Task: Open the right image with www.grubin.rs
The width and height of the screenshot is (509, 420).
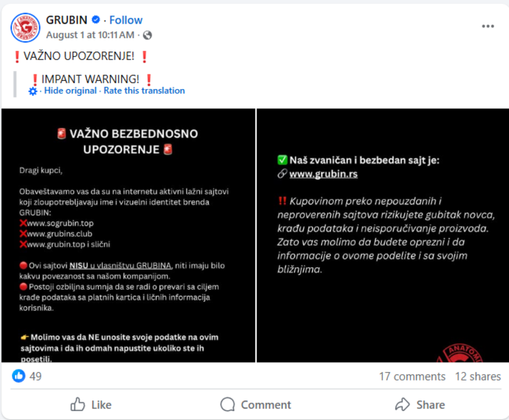Action: [x=383, y=235]
